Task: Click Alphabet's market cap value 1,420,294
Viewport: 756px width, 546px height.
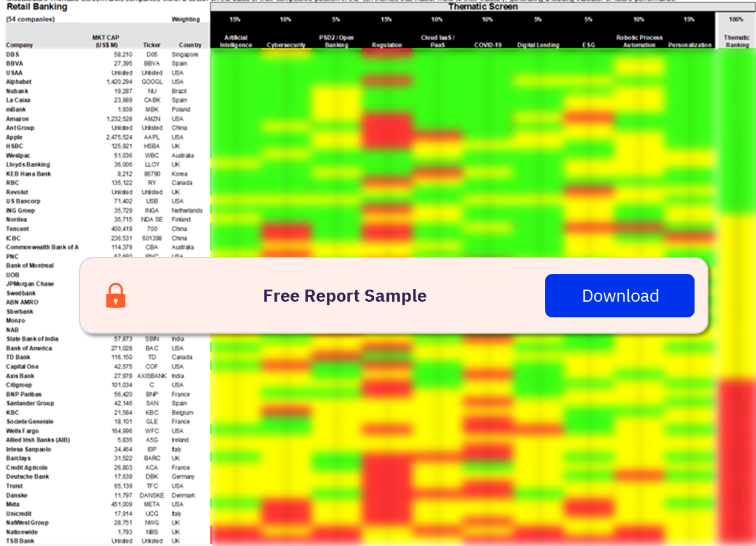Action: click(119, 81)
